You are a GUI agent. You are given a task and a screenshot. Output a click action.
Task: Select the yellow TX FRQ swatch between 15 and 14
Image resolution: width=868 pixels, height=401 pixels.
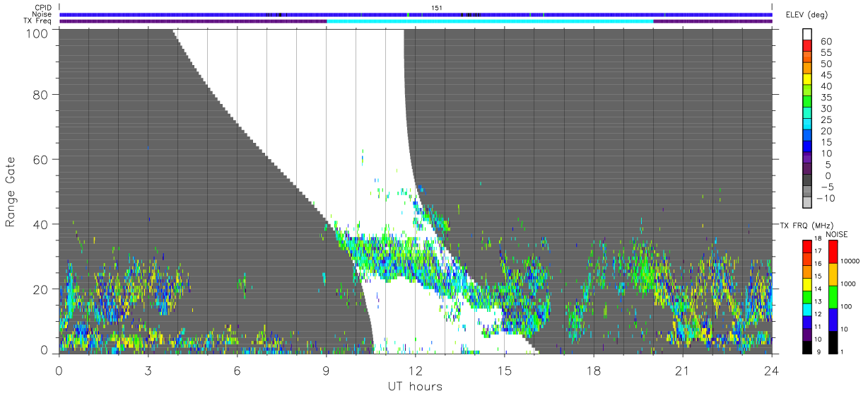pyautogui.click(x=807, y=283)
